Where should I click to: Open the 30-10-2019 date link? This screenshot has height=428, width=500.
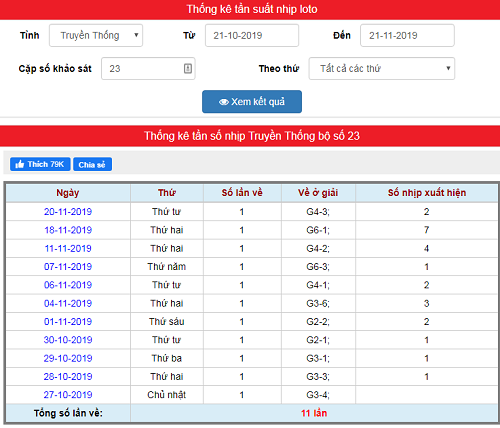[68, 340]
